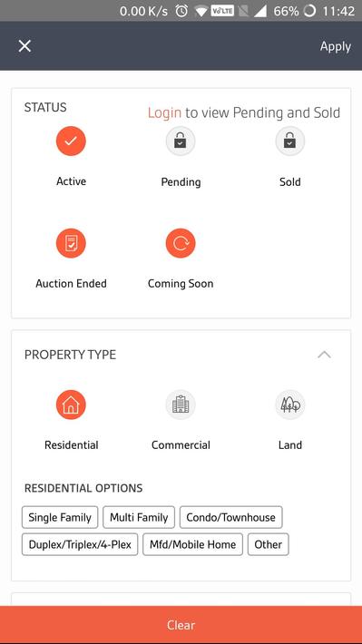This screenshot has height=644, width=362.
Task: Choose the Condo/Townhouse option
Action: 231,517
